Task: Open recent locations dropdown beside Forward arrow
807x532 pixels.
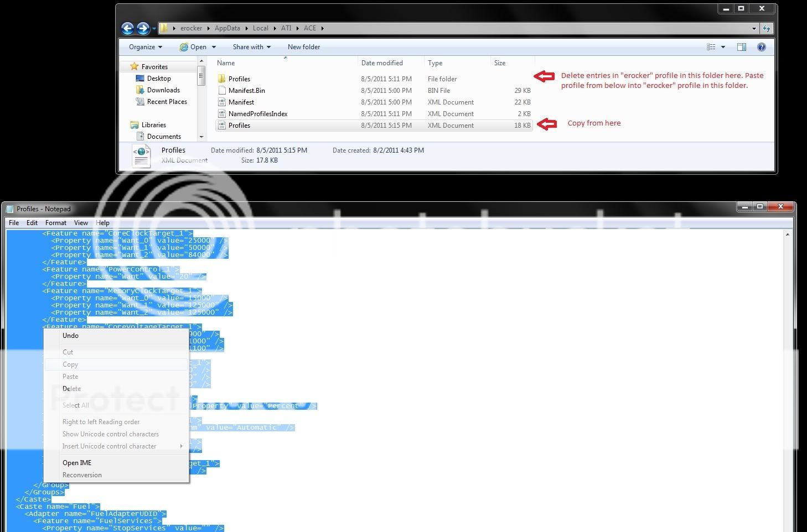Action: point(154,29)
